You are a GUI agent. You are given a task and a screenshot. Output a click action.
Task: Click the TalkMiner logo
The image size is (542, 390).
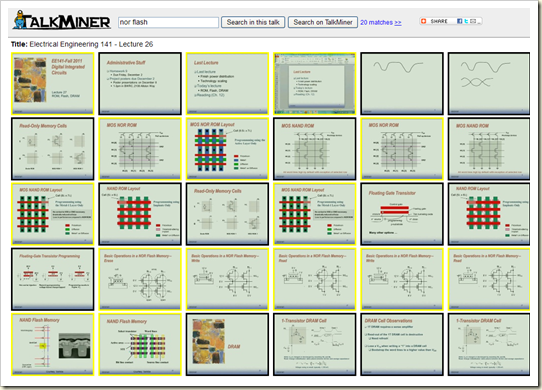pos(62,20)
